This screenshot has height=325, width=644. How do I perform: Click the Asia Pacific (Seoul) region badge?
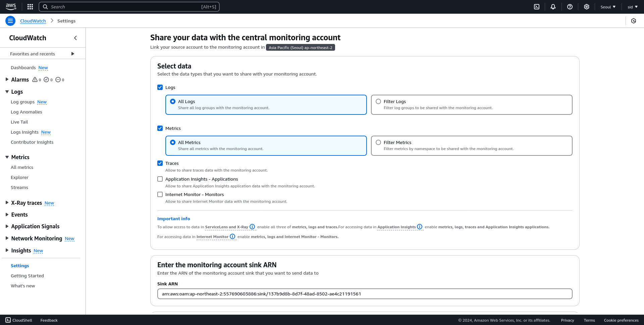click(x=301, y=48)
